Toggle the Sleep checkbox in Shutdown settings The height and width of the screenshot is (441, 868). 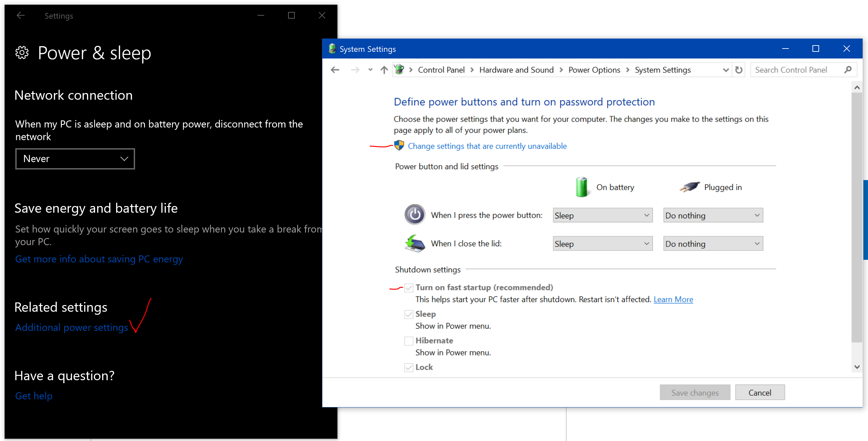click(409, 314)
